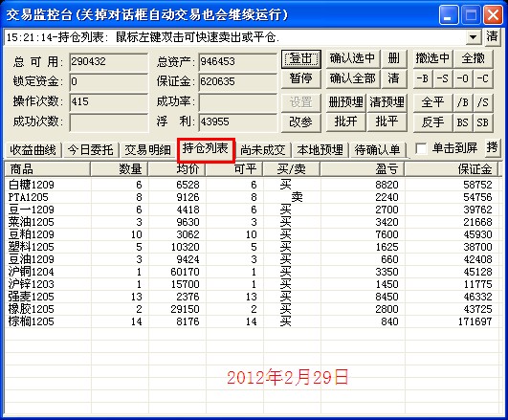Click 全平 to close all positions
The width and height of the screenshot is (508, 420).
[x=432, y=102]
